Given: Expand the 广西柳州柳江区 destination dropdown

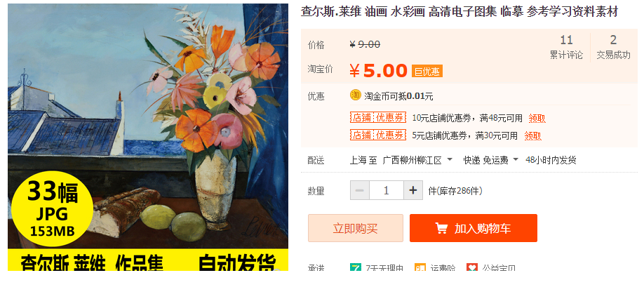Looking at the screenshot, I should point(417,160).
